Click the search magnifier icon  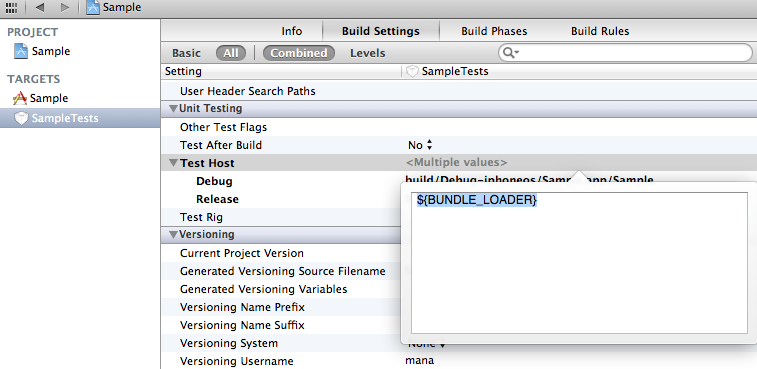509,53
